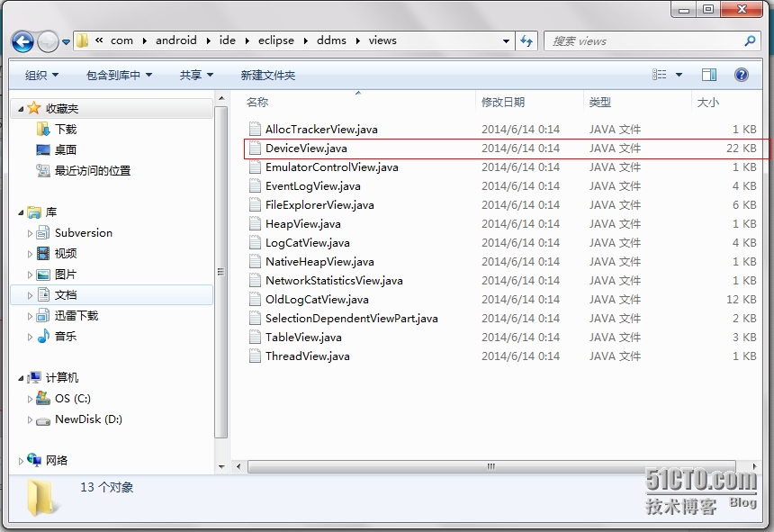This screenshot has width=774, height=532.
Task: Select the ddms breadcrumb segment
Action: pyautogui.click(x=331, y=41)
